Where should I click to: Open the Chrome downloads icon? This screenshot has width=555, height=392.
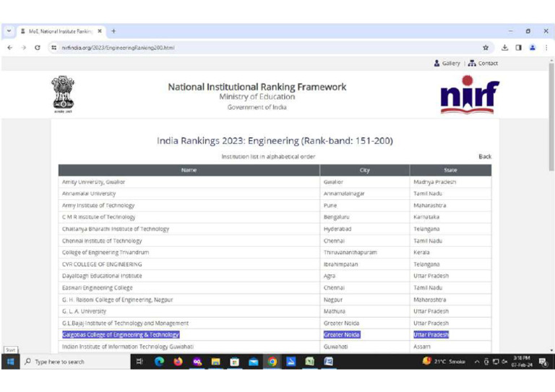point(504,48)
